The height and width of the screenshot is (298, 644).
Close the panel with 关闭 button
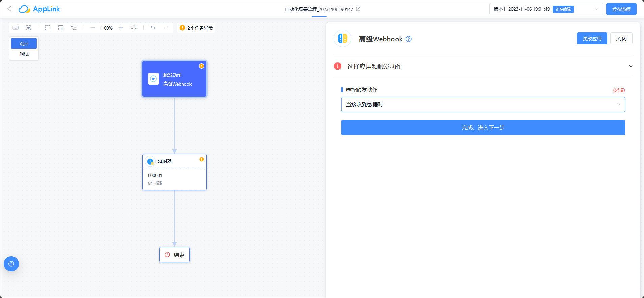coord(621,39)
